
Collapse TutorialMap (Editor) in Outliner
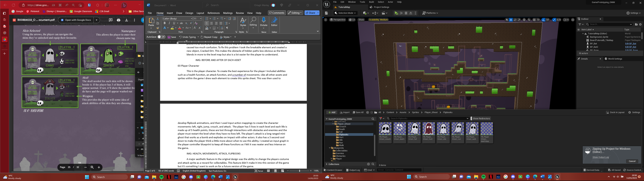tap(583, 34)
